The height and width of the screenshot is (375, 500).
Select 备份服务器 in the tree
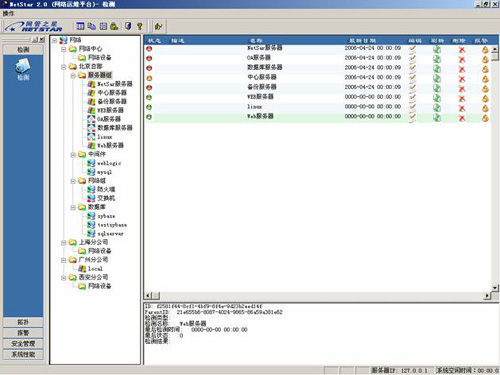112,101
